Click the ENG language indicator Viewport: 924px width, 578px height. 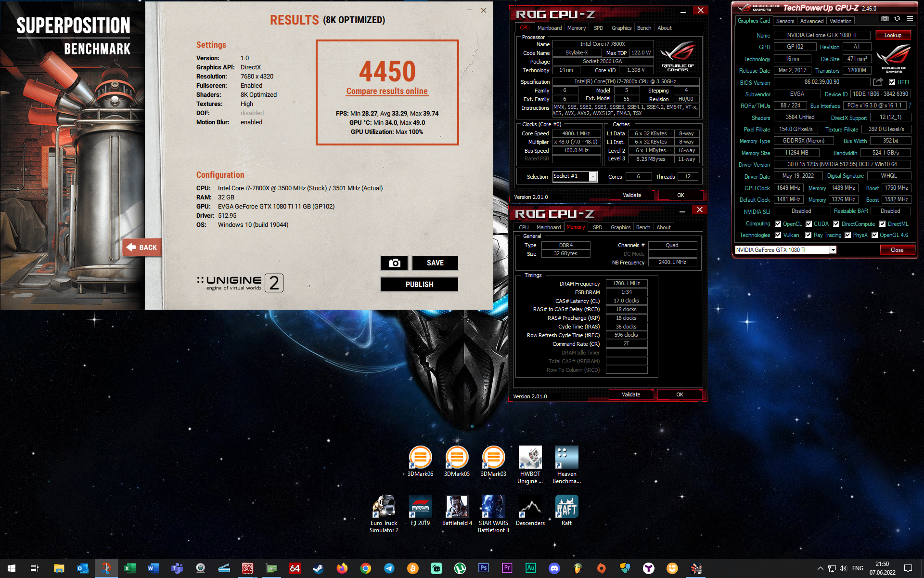(858, 568)
